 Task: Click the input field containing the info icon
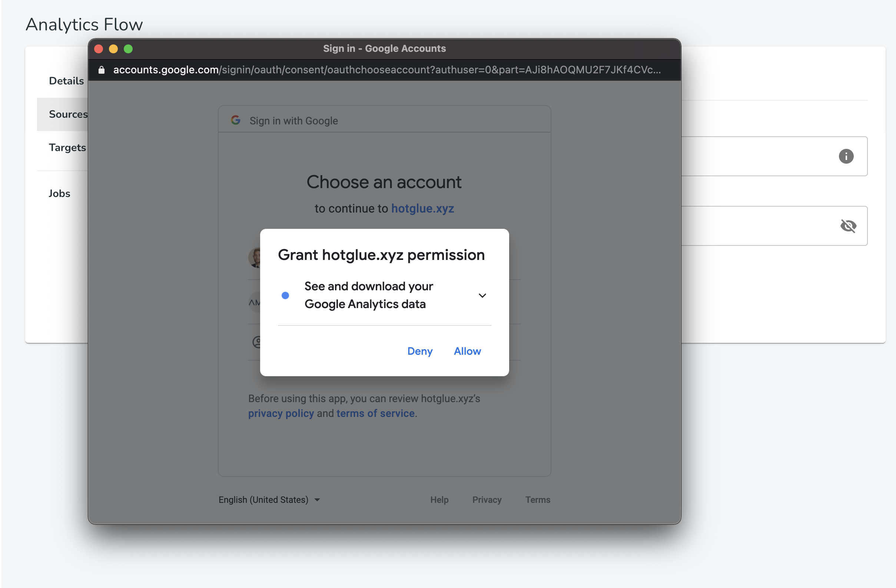(774, 156)
